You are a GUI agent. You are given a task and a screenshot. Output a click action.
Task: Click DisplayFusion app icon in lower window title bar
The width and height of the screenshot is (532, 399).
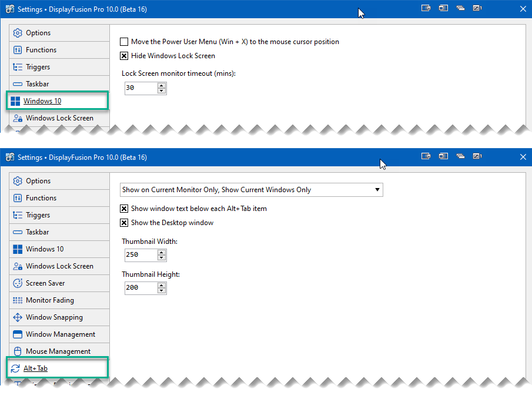click(x=10, y=157)
